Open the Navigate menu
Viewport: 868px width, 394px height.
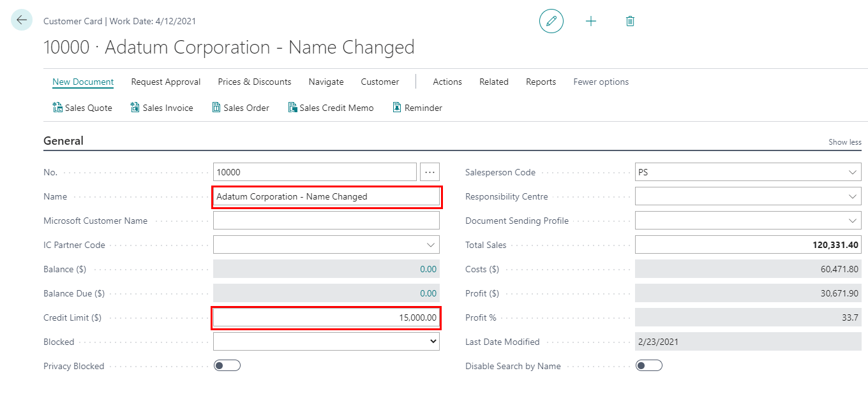point(326,82)
